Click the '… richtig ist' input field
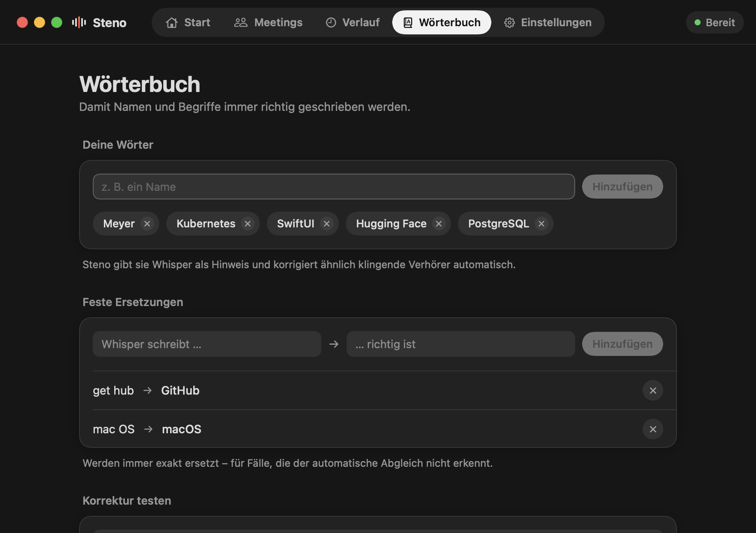 click(460, 344)
